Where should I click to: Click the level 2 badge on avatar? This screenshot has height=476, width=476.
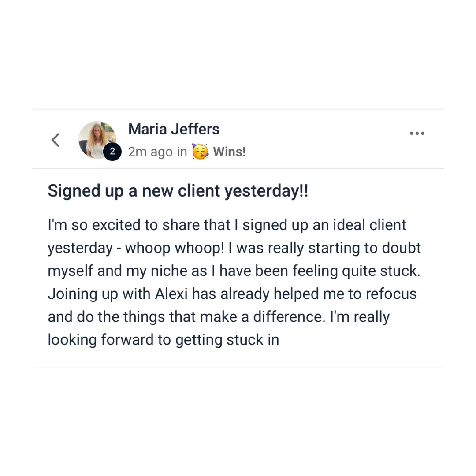click(x=112, y=151)
